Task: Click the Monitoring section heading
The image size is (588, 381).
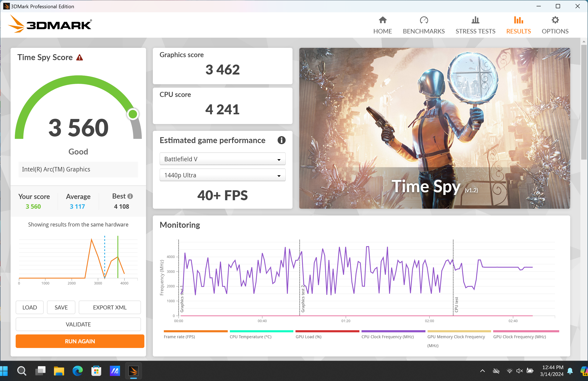Action: click(x=180, y=225)
